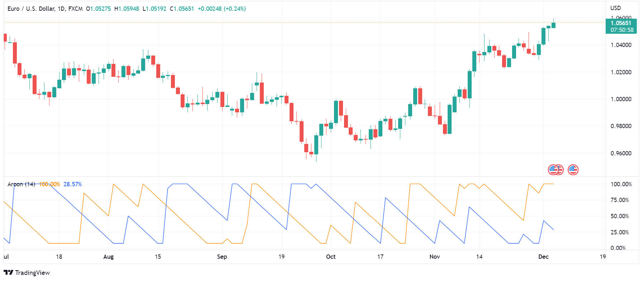Click the overlapping pair of US flag event icons
644x281 pixels.
pyautogui.click(x=556, y=170)
